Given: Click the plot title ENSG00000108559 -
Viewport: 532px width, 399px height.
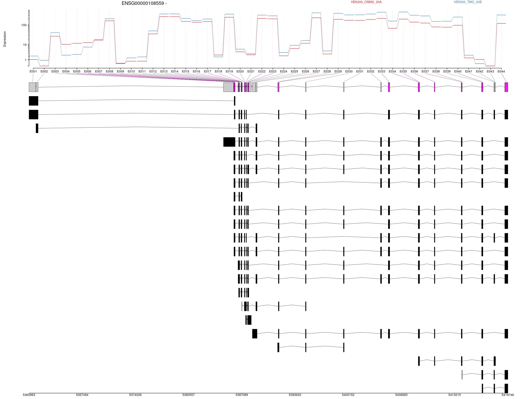Looking at the screenshot, I should 144,3.
